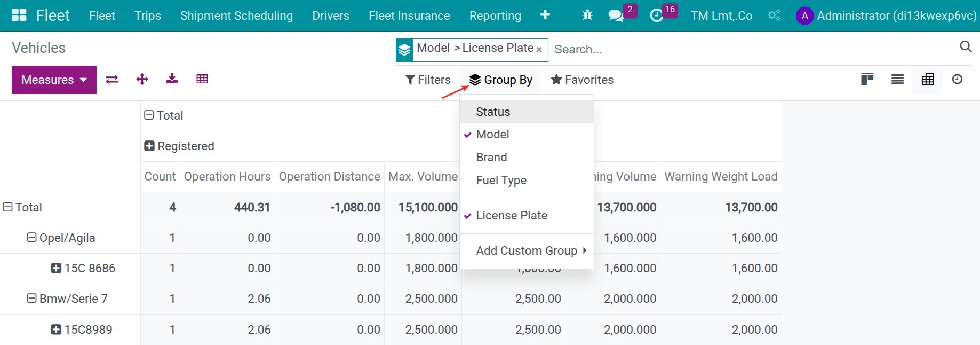
Task: Sort by Operation Distance column header
Action: [x=329, y=176]
